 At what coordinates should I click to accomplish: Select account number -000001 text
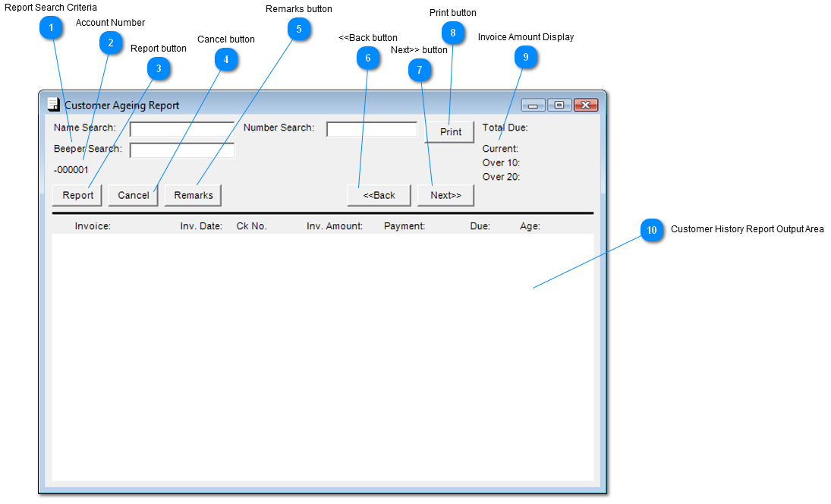[71, 169]
